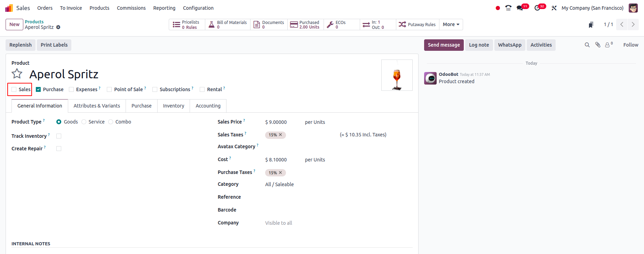Select the Service product type
644x254 pixels.
(84, 122)
